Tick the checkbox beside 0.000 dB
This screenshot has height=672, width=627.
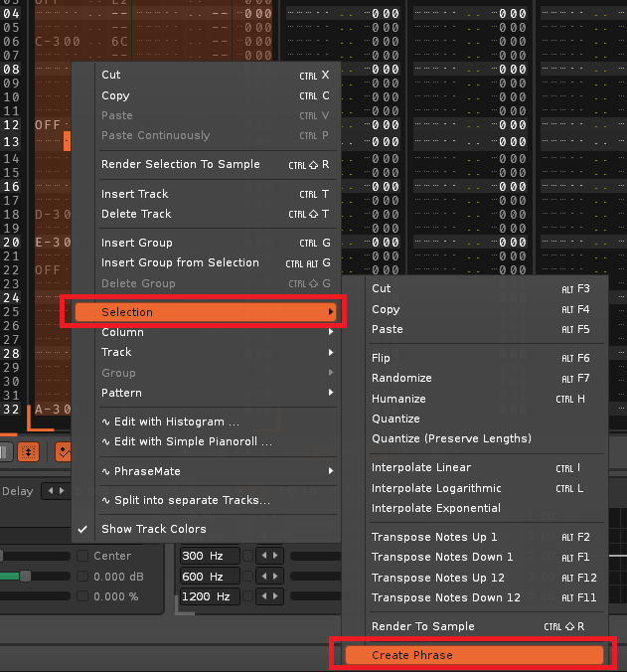[x=83, y=576]
